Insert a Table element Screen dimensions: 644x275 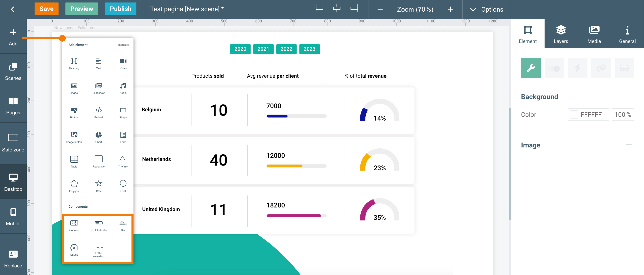(74, 162)
